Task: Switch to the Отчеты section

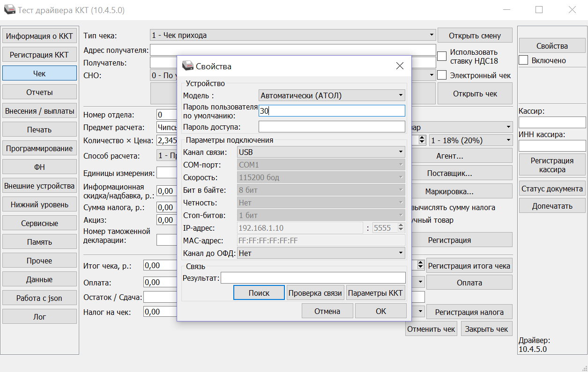Action: click(x=39, y=92)
